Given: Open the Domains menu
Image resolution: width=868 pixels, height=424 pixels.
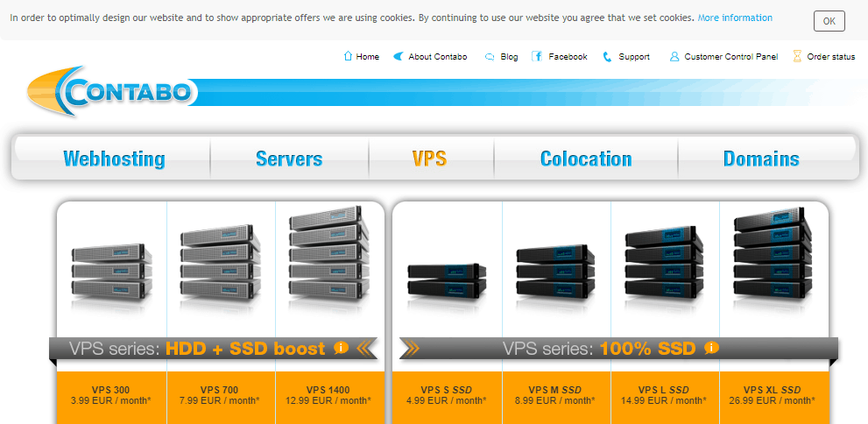Looking at the screenshot, I should [x=761, y=159].
